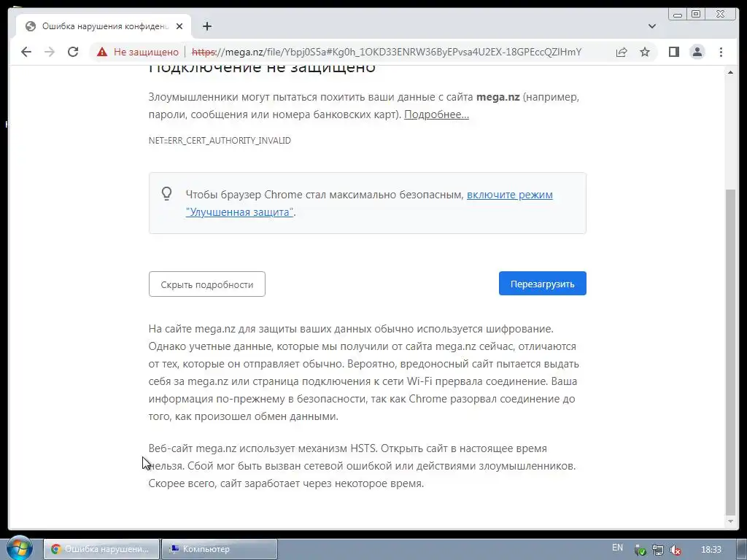Click the green shield security tray icon
The image size is (747, 560).
point(640,550)
